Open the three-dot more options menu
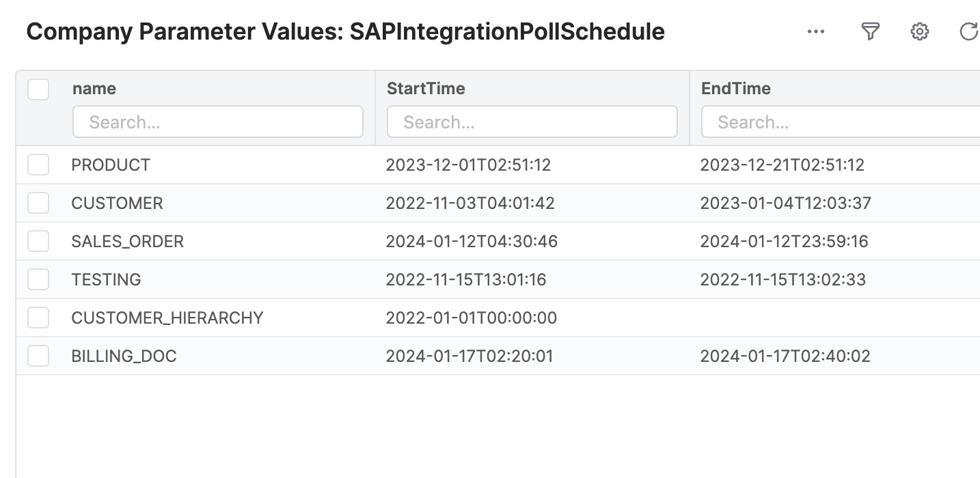Viewport: 980px width, 478px height. pos(816,31)
